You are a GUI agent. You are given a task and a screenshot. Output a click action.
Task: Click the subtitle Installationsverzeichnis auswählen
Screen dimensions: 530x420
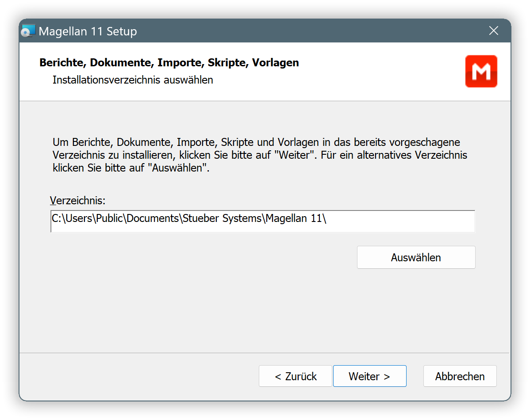[133, 80]
